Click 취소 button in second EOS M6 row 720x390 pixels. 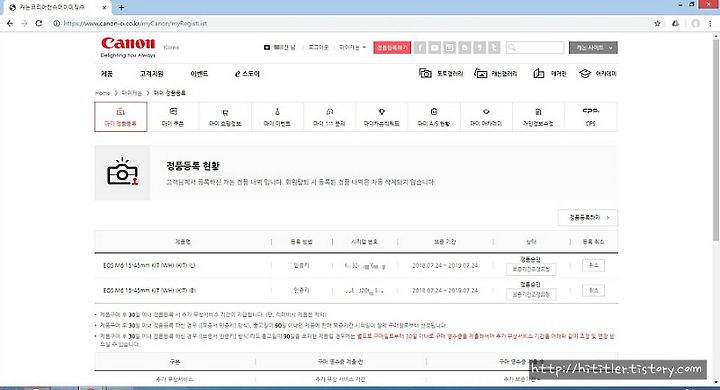coord(594,290)
